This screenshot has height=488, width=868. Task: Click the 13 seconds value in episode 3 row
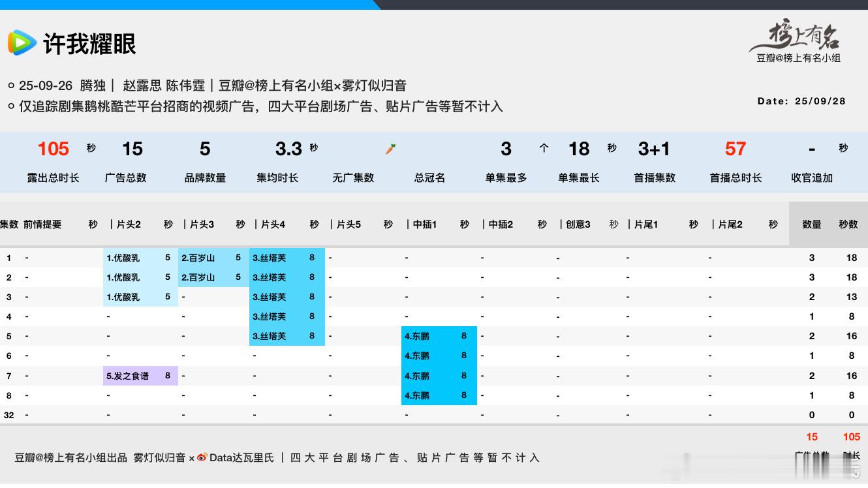(852, 297)
